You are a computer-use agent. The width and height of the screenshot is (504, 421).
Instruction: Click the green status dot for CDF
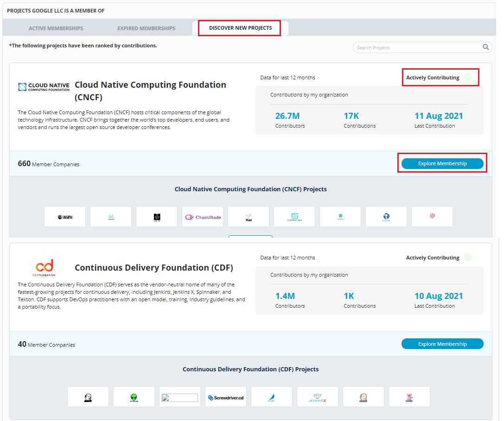tap(468, 257)
